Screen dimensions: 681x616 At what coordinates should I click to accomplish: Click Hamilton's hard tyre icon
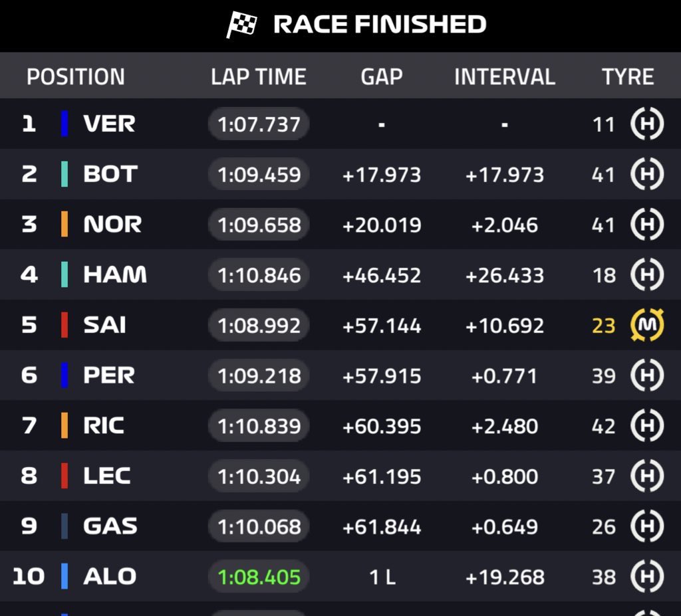point(646,275)
